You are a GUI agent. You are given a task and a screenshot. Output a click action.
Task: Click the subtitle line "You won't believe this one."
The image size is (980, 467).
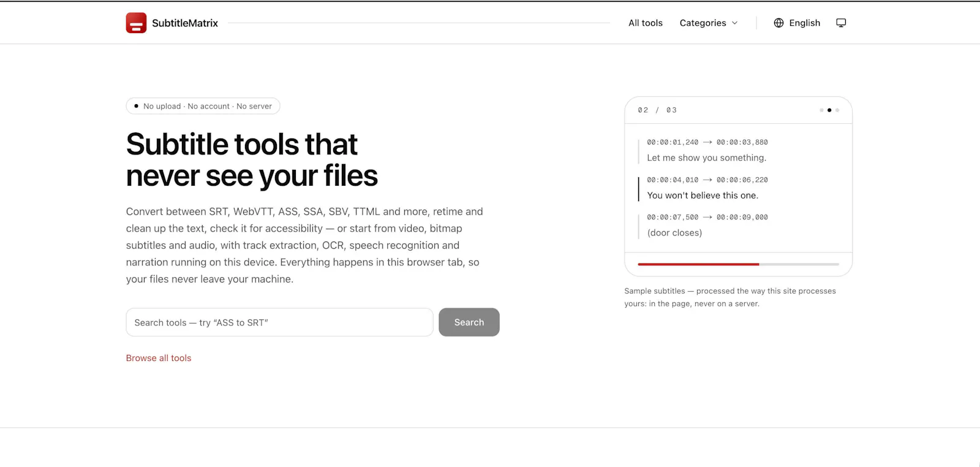(x=703, y=196)
